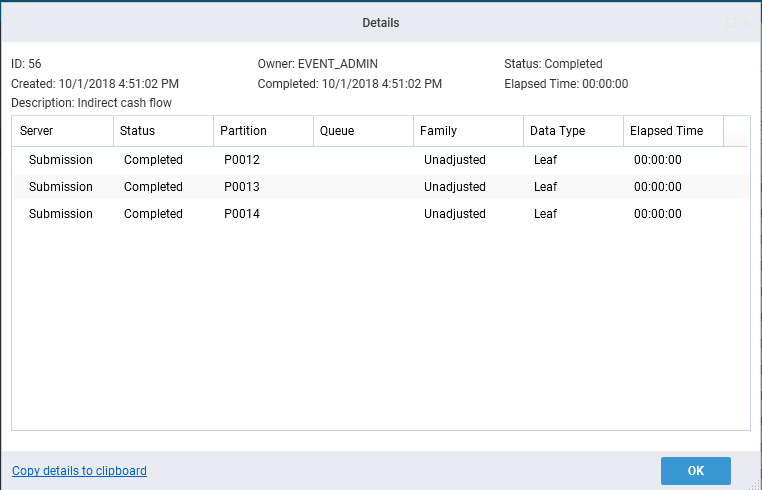Image resolution: width=762 pixels, height=490 pixels.
Task: Click the Details title bar
Action: point(380,22)
